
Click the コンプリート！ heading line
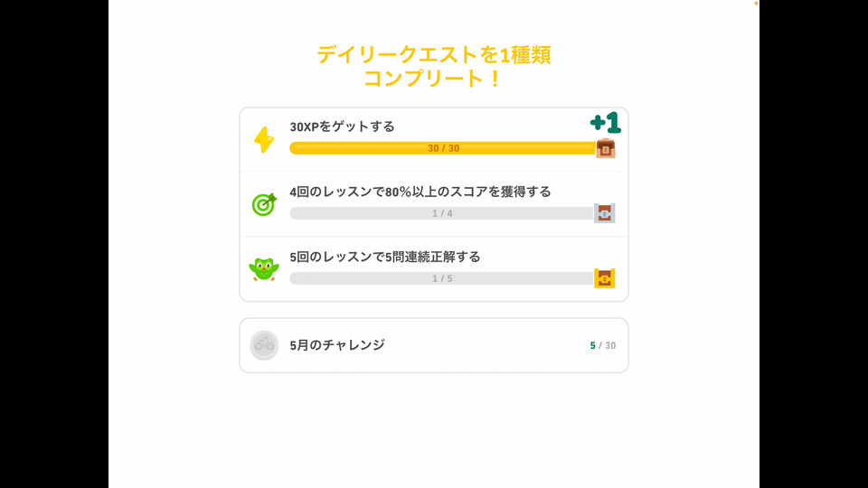pyautogui.click(x=432, y=79)
